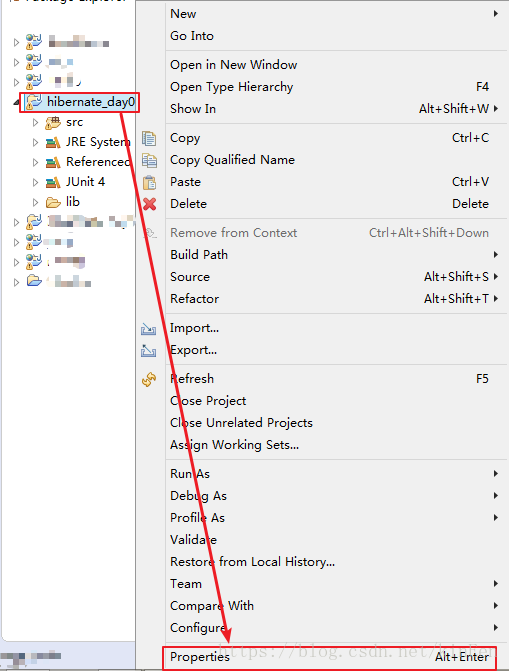The width and height of the screenshot is (509, 671).
Task: Expand the JUnit 4 node
Action: coord(36,183)
